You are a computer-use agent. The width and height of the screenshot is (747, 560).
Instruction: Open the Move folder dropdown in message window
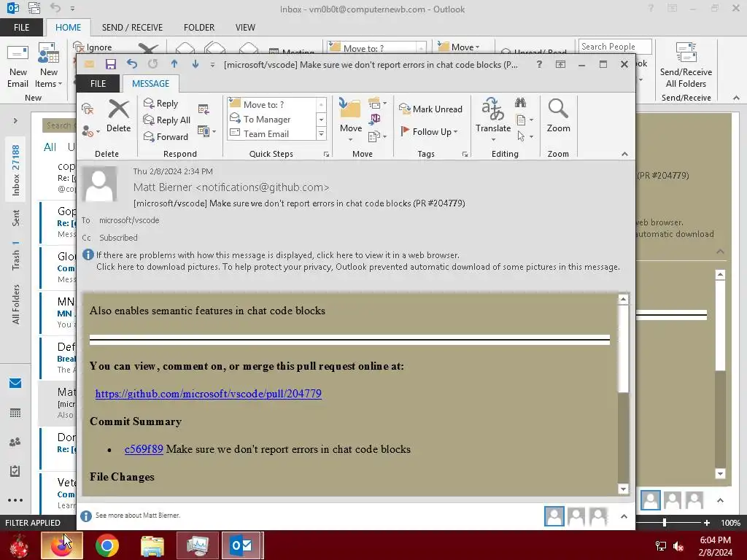tap(351, 120)
